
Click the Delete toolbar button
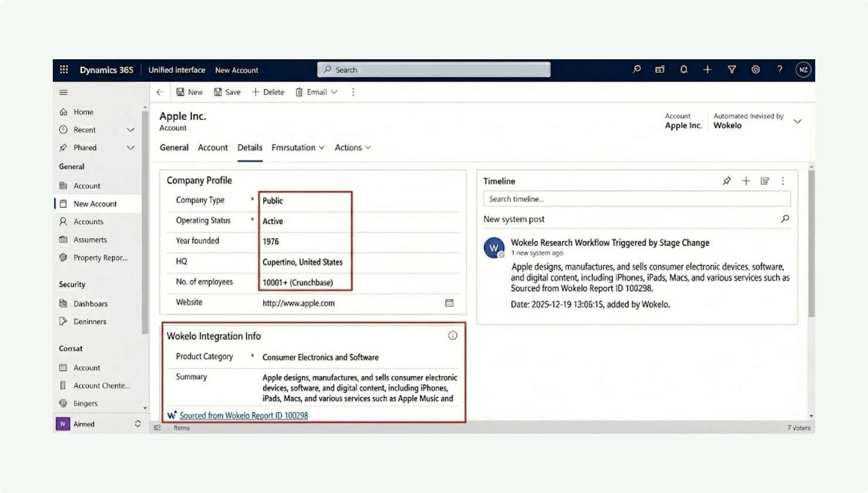tap(268, 92)
